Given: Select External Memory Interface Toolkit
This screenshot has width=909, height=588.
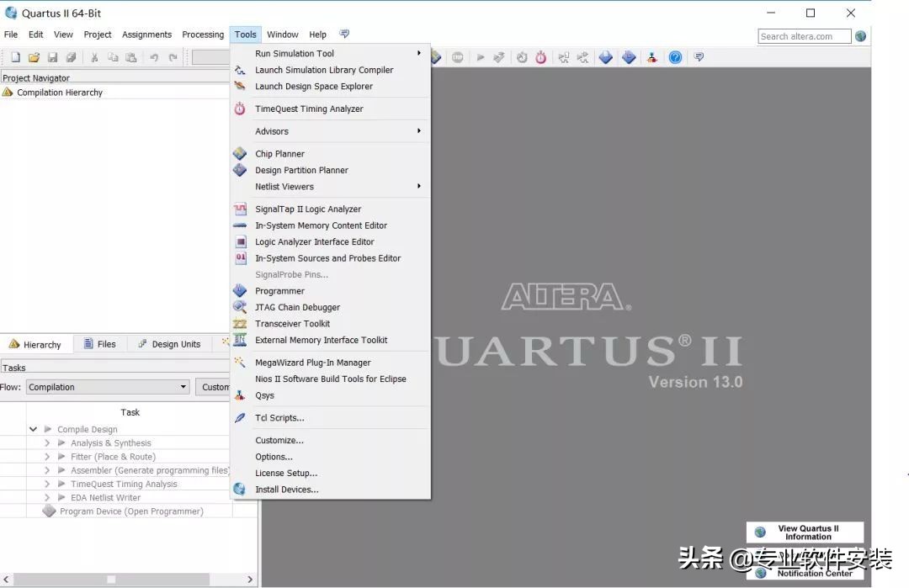Looking at the screenshot, I should click(x=331, y=340).
